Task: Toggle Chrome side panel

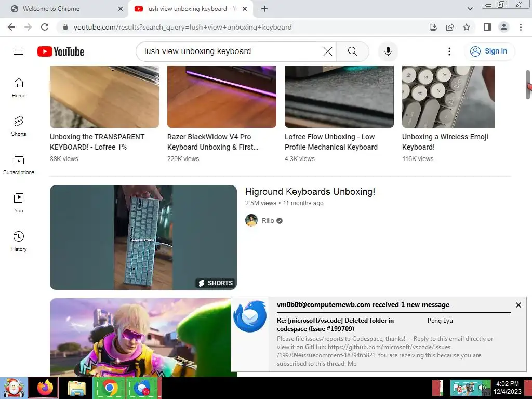Action: click(487, 27)
